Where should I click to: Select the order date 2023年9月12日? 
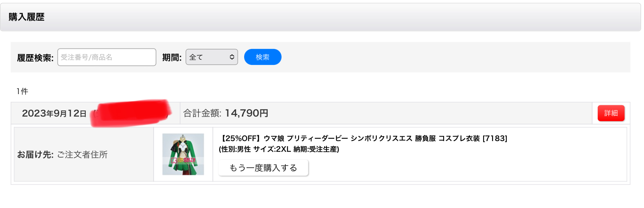click(54, 113)
